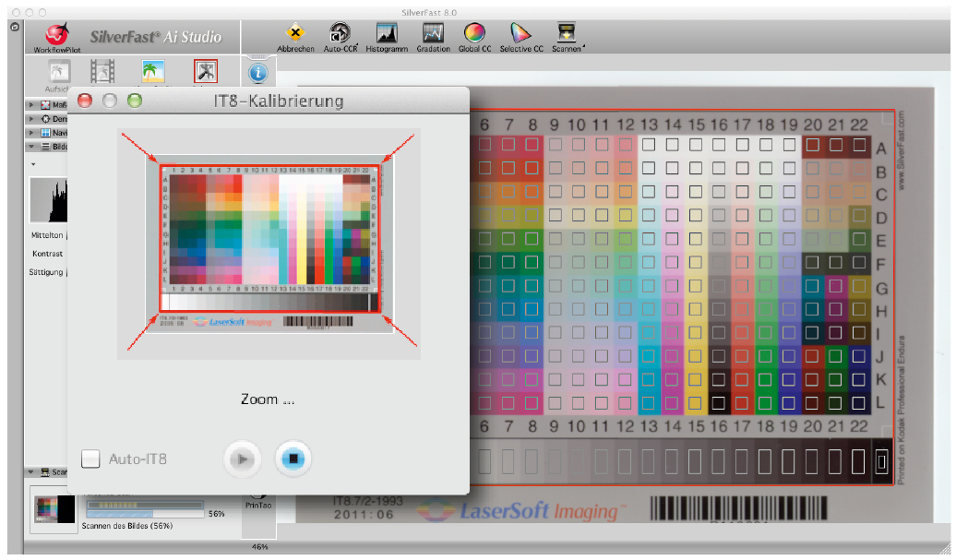Select the highlighted tools icon with red border

pyautogui.click(x=205, y=71)
